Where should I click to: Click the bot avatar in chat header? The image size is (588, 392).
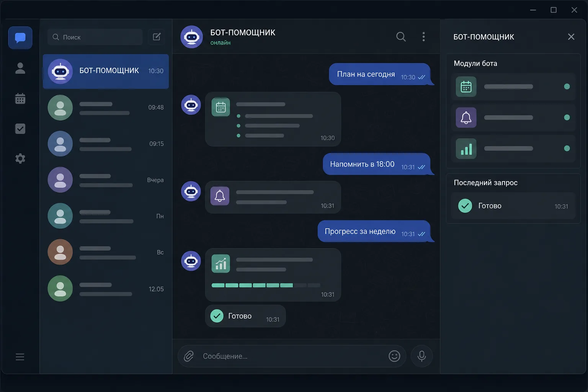pyautogui.click(x=191, y=37)
